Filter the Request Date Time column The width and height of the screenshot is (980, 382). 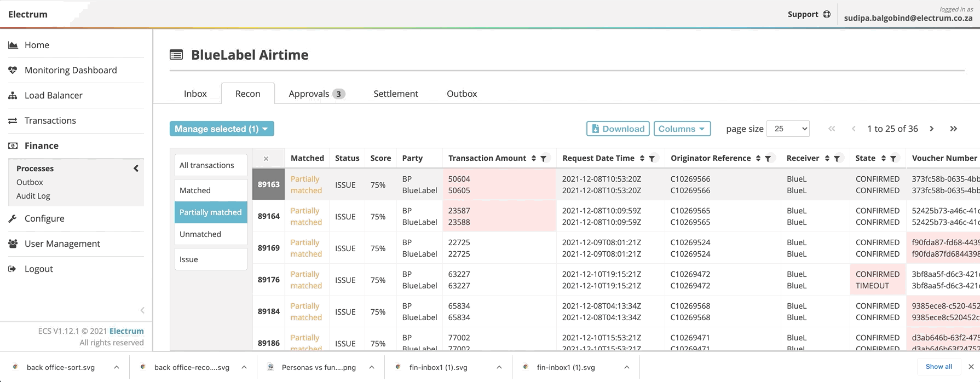[652, 159]
